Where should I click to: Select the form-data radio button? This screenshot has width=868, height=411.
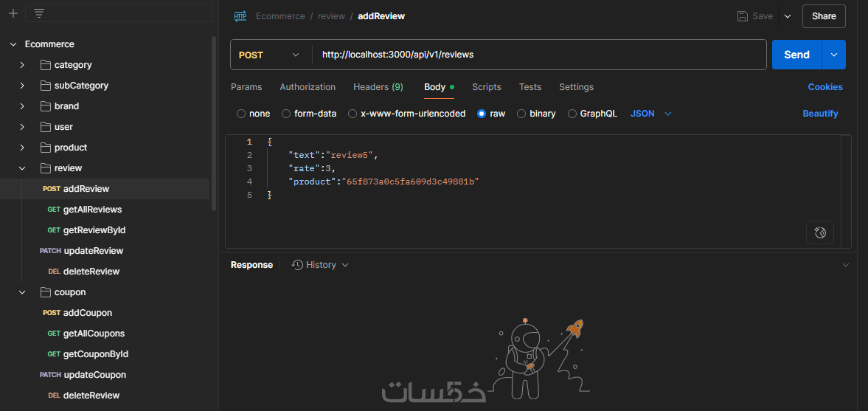click(285, 114)
